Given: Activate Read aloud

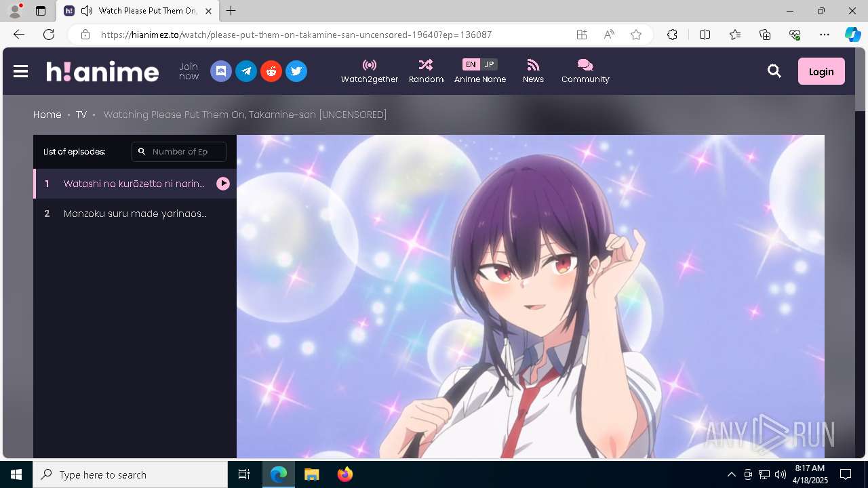Looking at the screenshot, I should point(609,35).
